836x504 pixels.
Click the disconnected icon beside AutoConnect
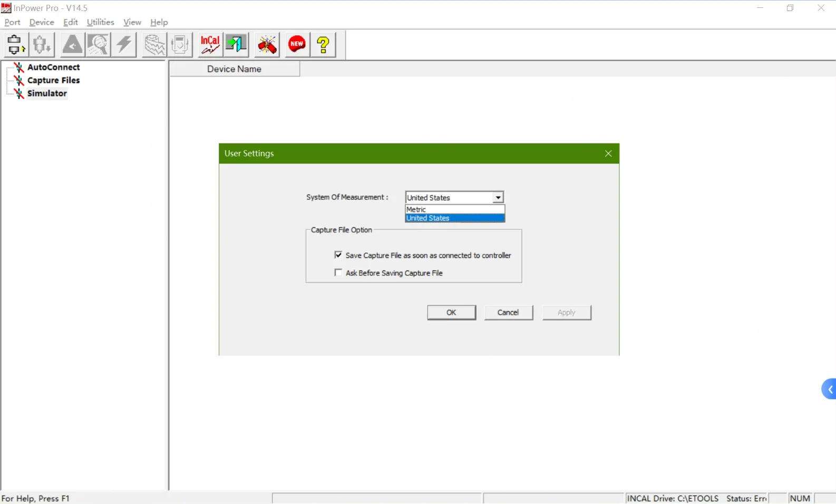click(x=19, y=67)
